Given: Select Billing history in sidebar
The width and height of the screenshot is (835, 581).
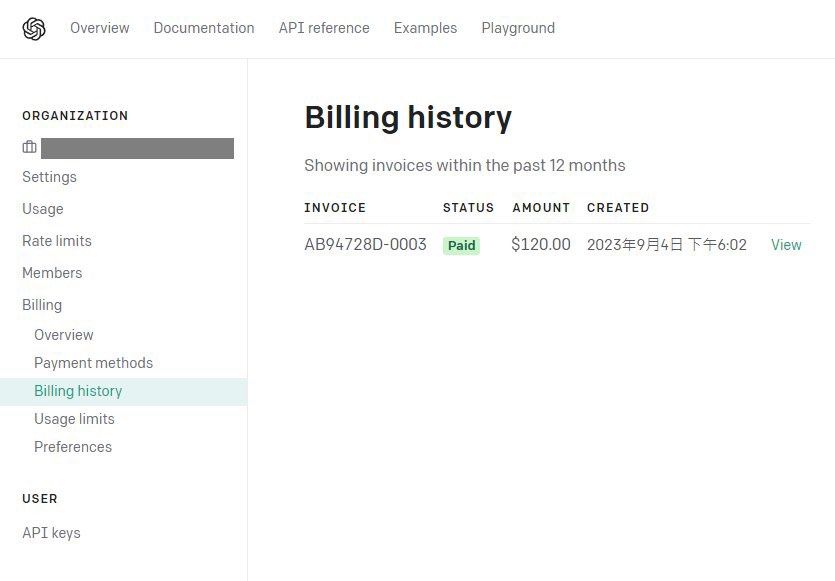Looking at the screenshot, I should [78, 391].
